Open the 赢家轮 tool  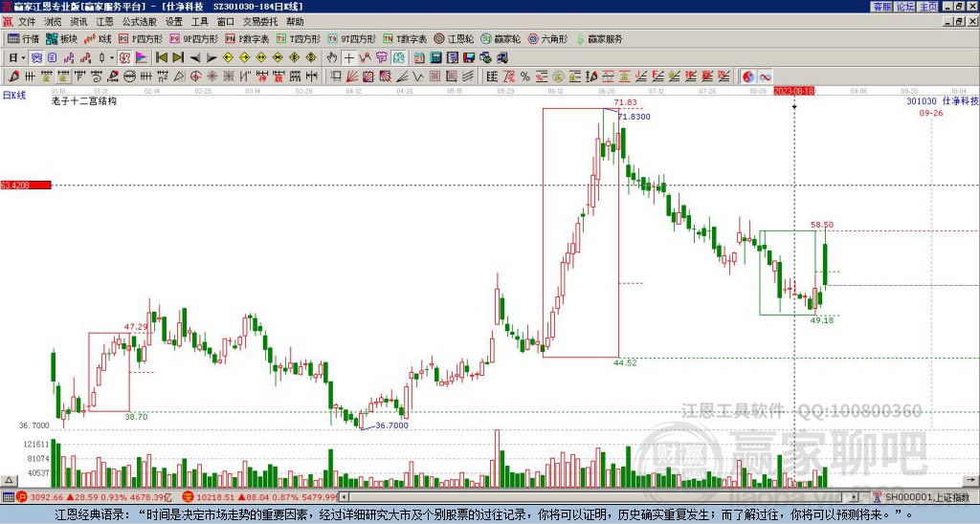[501, 38]
